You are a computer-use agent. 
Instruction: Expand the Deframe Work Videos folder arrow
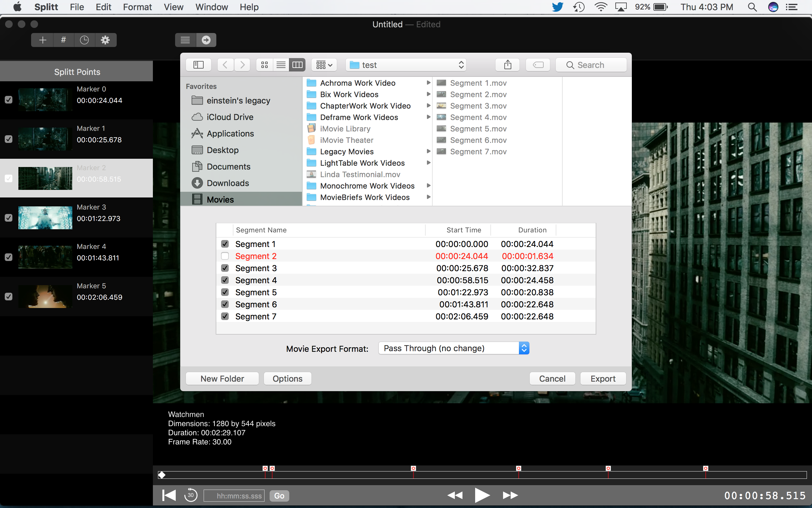click(428, 117)
